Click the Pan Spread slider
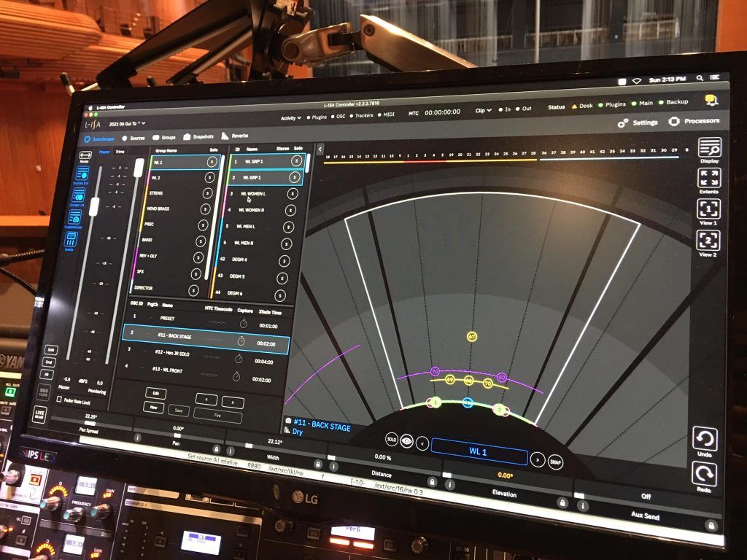This screenshot has width=747, height=560. [x=90, y=423]
